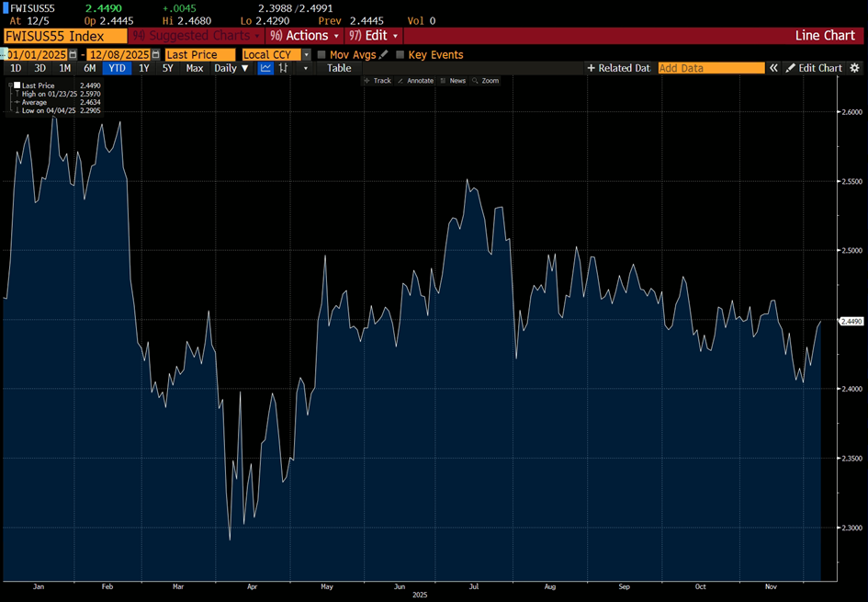Activate the Zoom magnifier tool
Image resolution: width=868 pixels, height=602 pixels.
click(x=485, y=81)
